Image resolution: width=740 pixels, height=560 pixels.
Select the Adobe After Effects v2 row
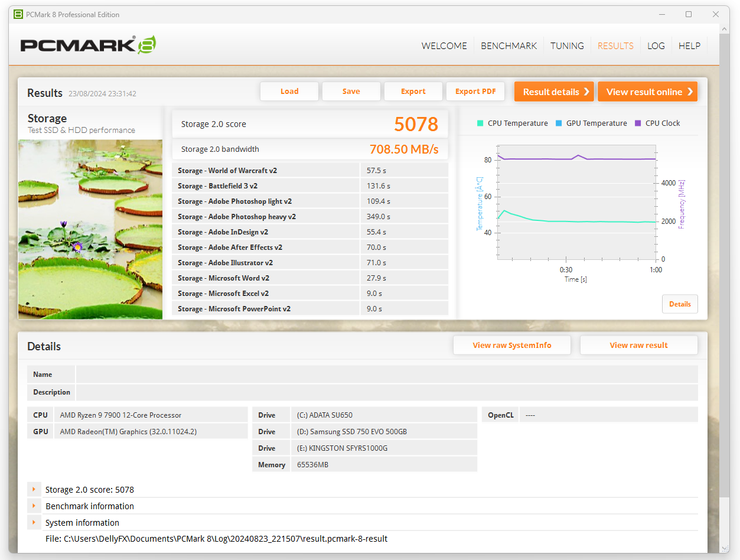point(310,248)
